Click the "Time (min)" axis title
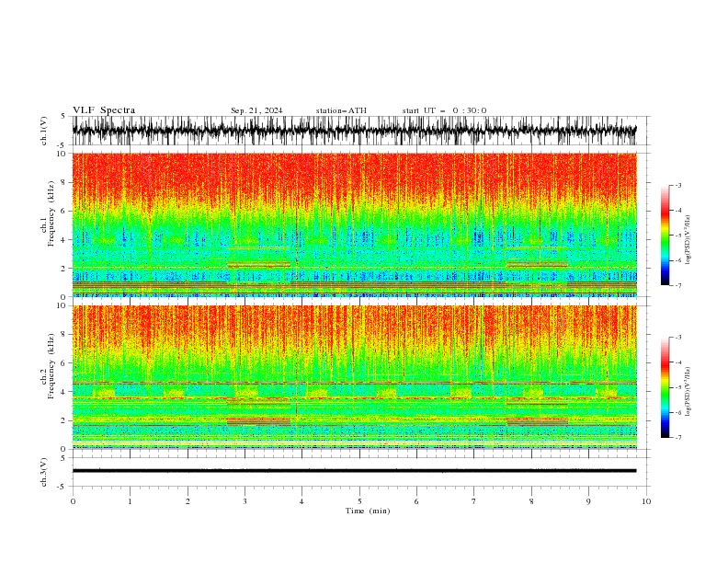Image resolution: width=728 pixels, height=563 pixels. [x=368, y=511]
